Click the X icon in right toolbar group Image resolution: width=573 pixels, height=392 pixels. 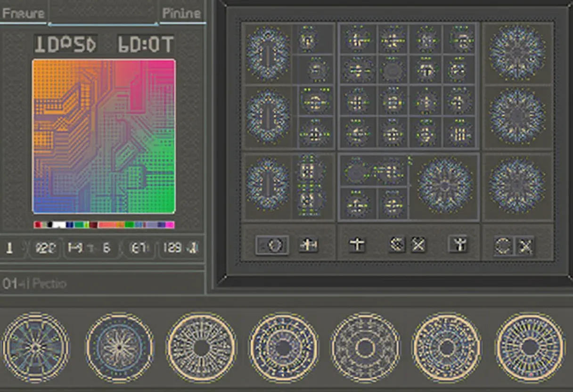[x=525, y=246]
